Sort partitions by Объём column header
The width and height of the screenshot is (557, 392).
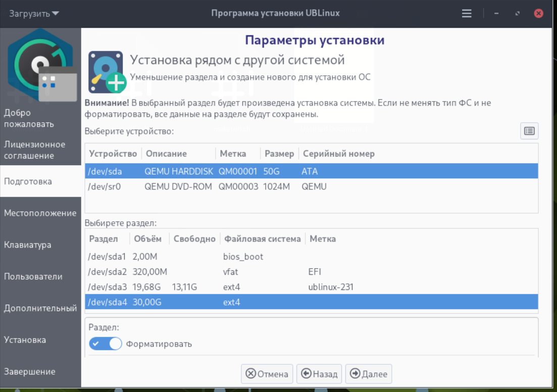(x=149, y=239)
